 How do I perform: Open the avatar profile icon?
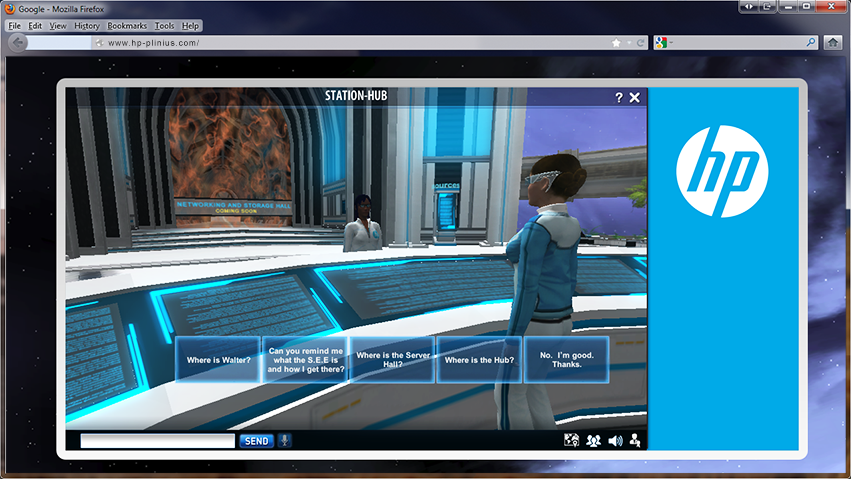click(x=635, y=440)
